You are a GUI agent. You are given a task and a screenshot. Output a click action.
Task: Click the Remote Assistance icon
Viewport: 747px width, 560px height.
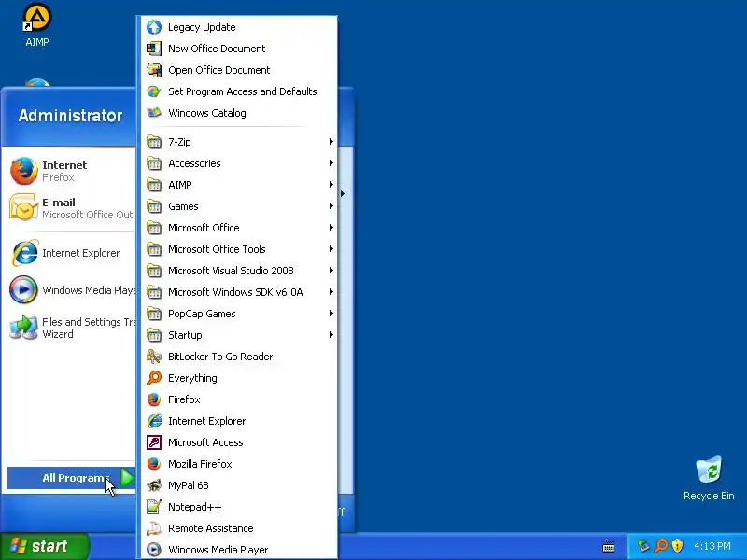click(154, 528)
